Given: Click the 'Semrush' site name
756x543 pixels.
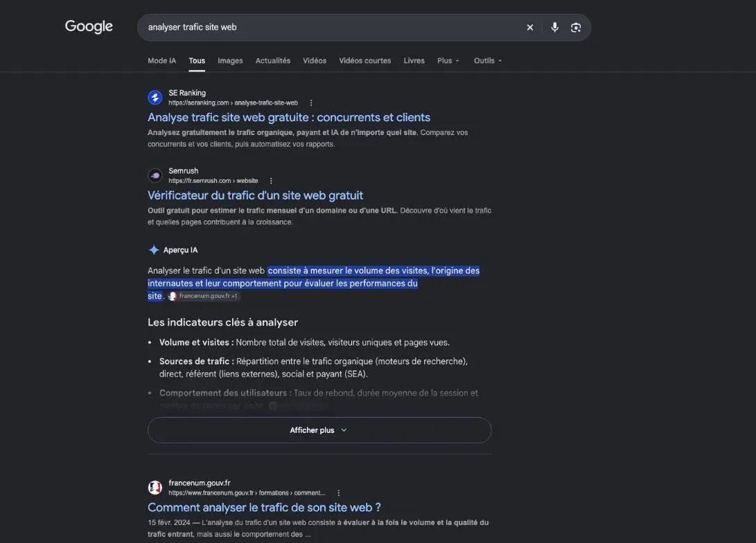Looking at the screenshot, I should click(x=183, y=170).
